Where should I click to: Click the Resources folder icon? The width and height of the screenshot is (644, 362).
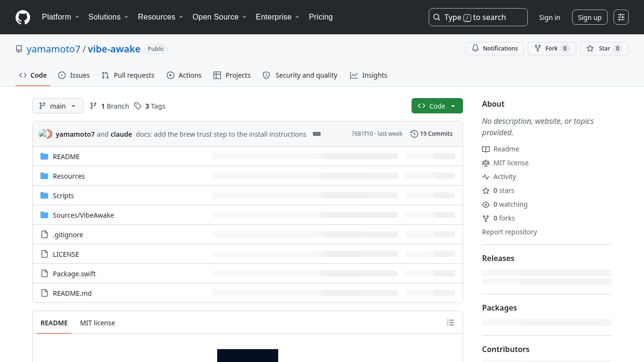pyautogui.click(x=44, y=176)
